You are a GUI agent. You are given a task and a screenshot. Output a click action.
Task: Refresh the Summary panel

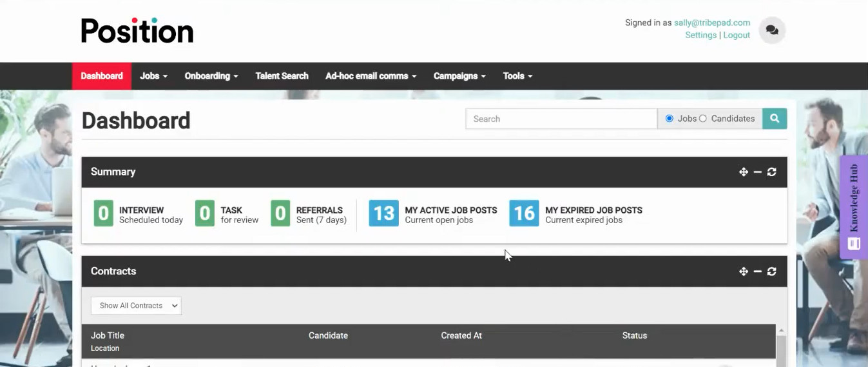[771, 172]
